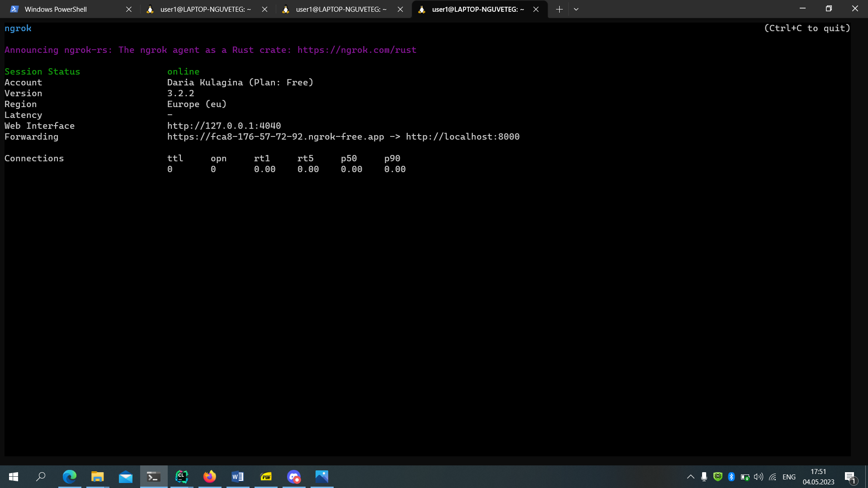This screenshot has height=488, width=868.
Task: Open new tab with plus button
Action: point(559,9)
